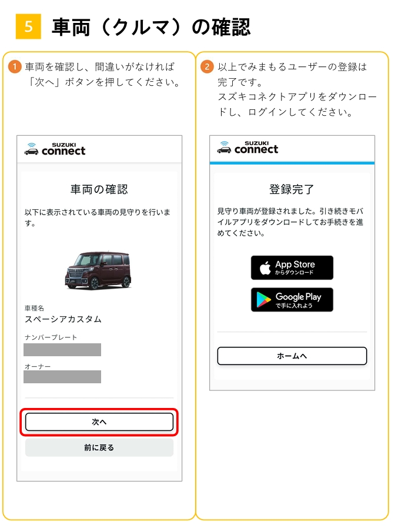Open the App Store download badge
Viewport: 395px width, 532px height.
tap(292, 267)
